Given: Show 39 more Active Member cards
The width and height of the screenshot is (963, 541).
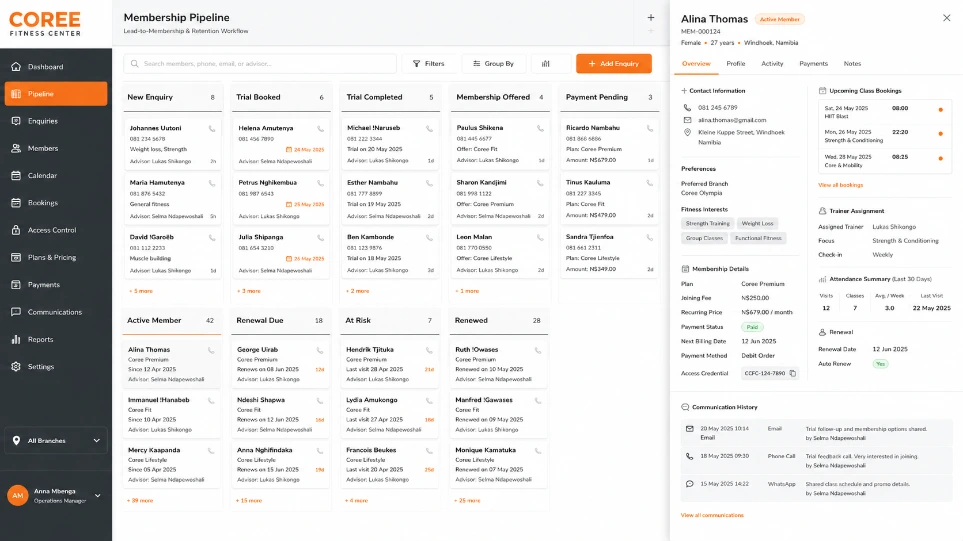Looking at the screenshot, I should [x=140, y=500].
